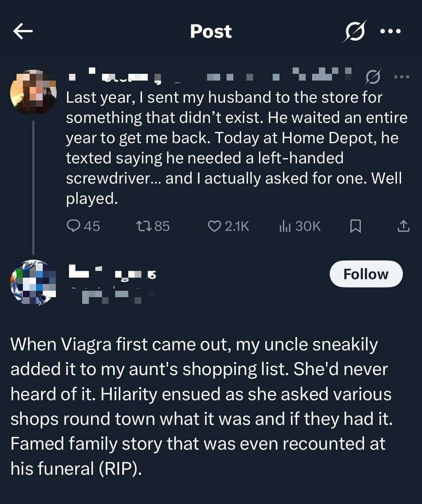This screenshot has width=422, height=504.
Task: Tap Grok icon beside the original tweet
Action: coord(372,77)
